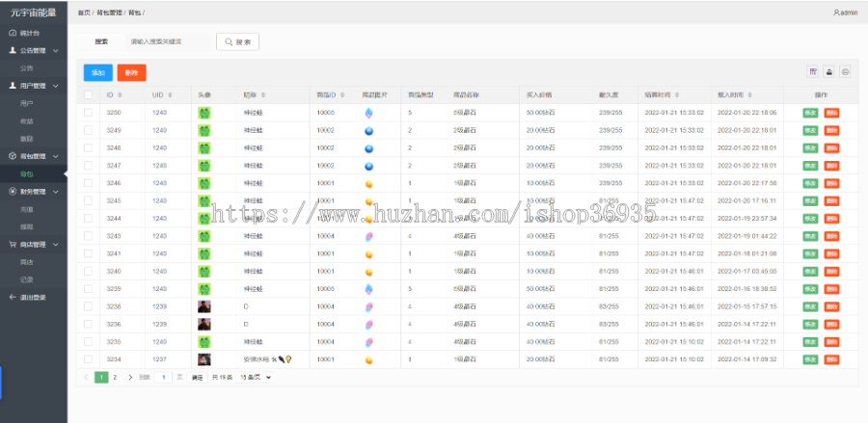Click the yellow orb product image in row 3246
This screenshot has height=423, width=868.
[x=368, y=184]
